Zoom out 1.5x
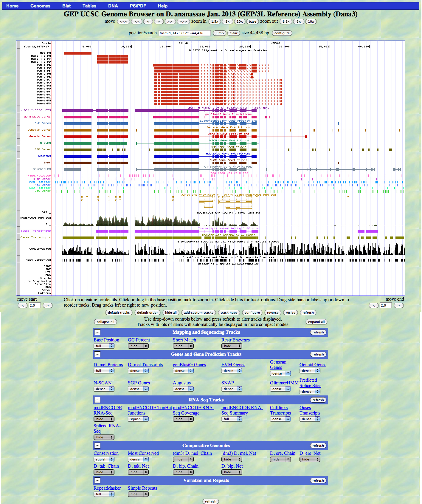The height and width of the screenshot is (504, 422). 286,21
